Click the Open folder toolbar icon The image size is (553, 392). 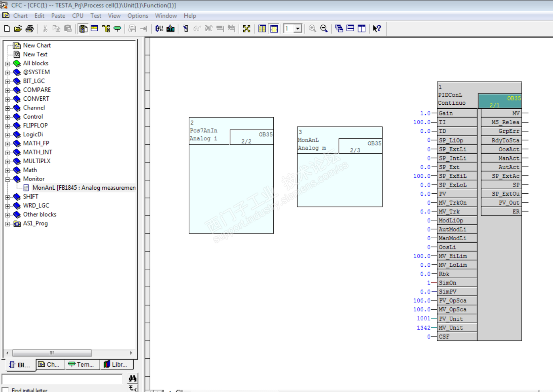point(18,28)
